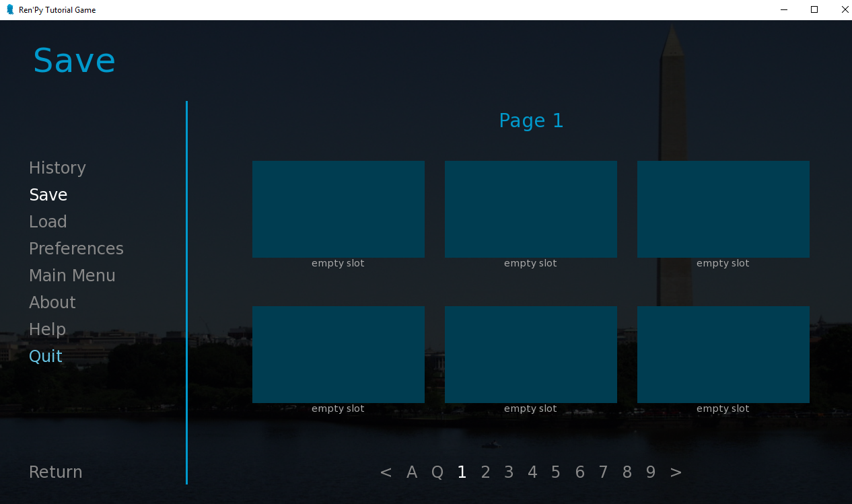Open the Quick save page

437,472
